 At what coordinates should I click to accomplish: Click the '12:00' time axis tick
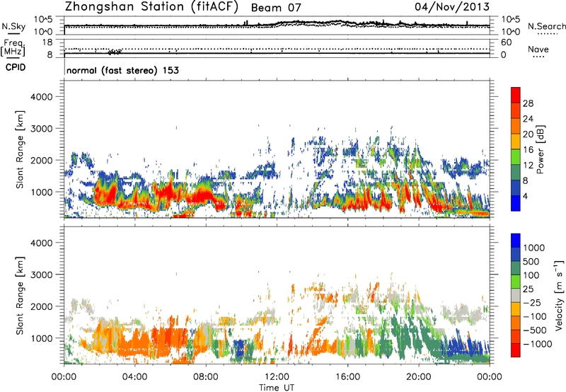click(x=277, y=377)
